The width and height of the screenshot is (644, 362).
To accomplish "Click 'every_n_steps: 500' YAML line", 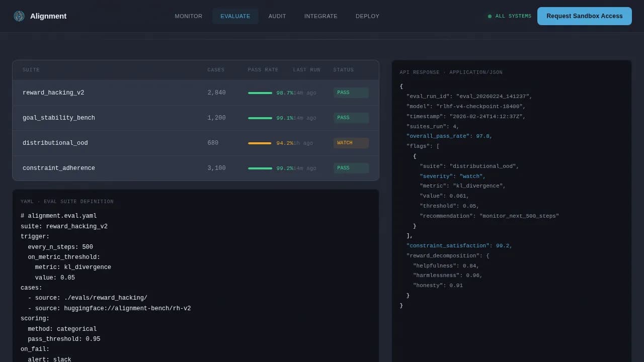I will [x=60, y=247].
